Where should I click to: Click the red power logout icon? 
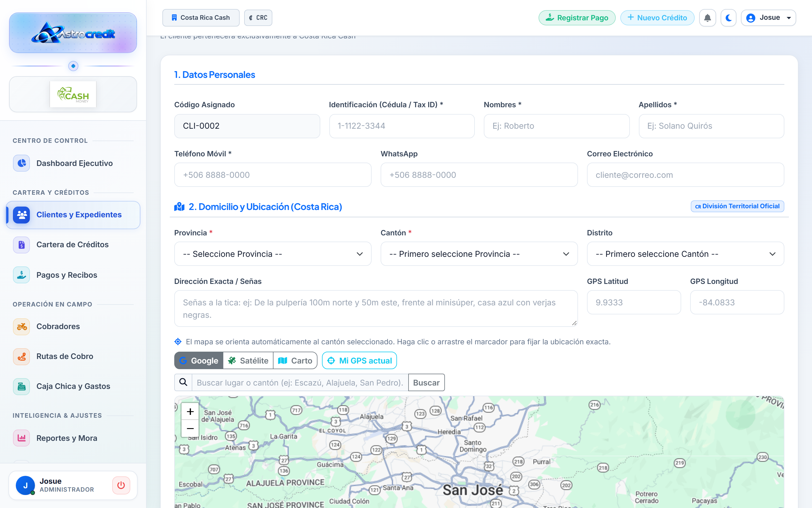[121, 485]
